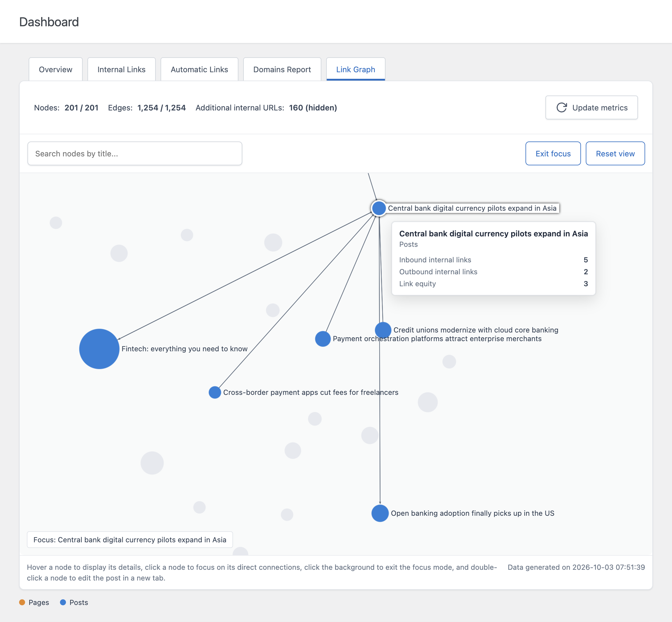Click the 'Inbound internal links' row in tooltip
The height and width of the screenshot is (622, 672).
(x=493, y=260)
